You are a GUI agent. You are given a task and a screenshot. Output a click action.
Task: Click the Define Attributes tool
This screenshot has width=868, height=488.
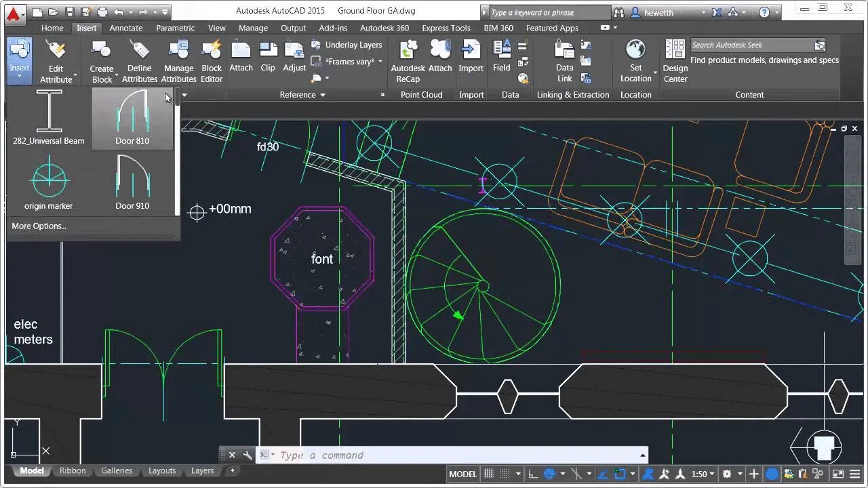(x=139, y=62)
